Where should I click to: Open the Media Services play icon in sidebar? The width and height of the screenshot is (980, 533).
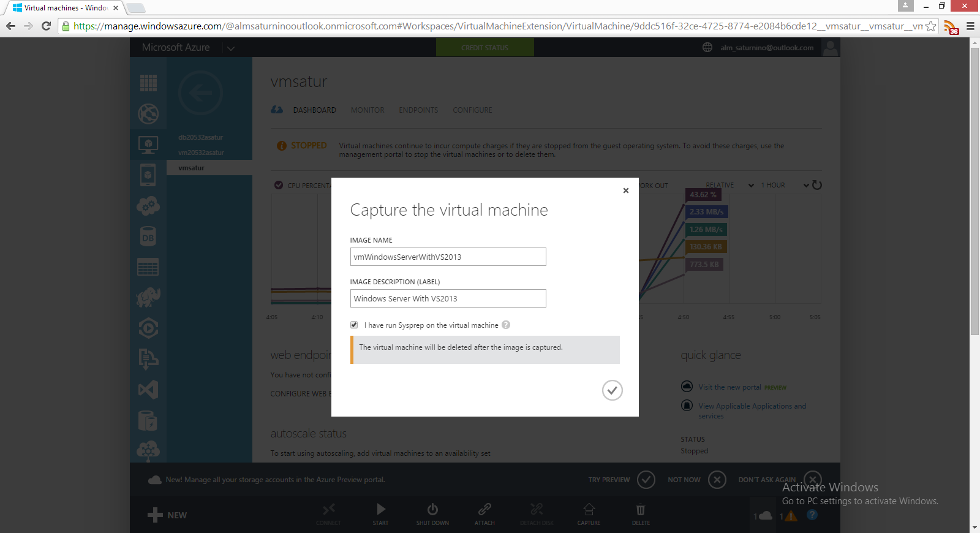[x=148, y=328]
